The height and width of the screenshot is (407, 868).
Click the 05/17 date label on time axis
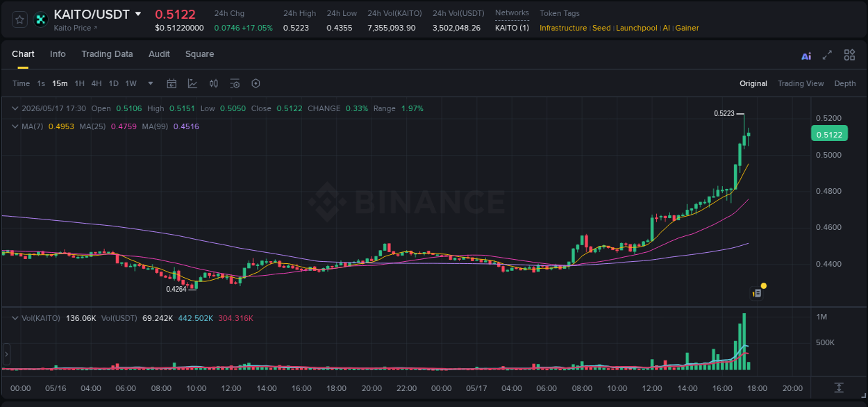click(476, 388)
